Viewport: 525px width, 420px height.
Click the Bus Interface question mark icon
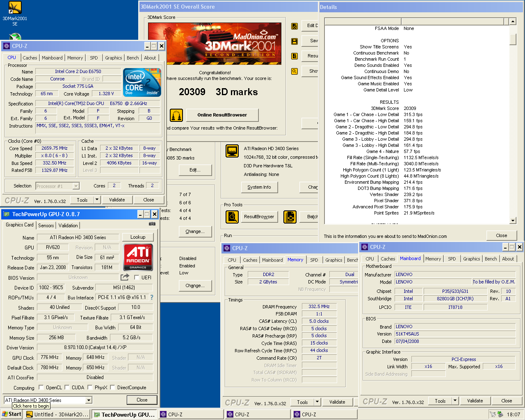[152, 297]
